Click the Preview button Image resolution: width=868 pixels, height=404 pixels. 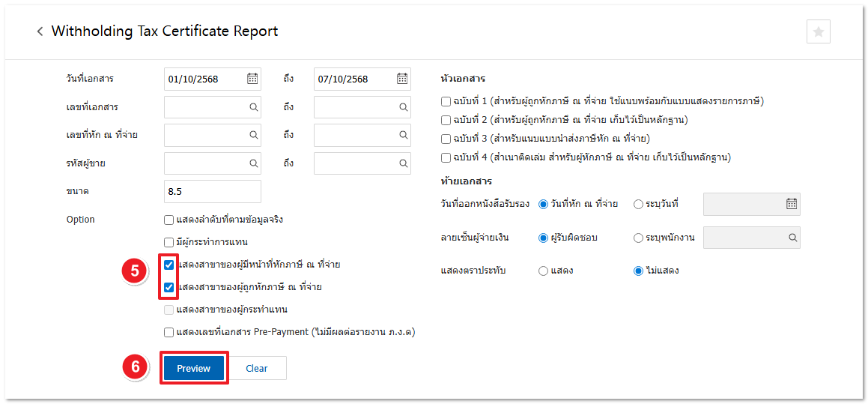[x=194, y=368]
